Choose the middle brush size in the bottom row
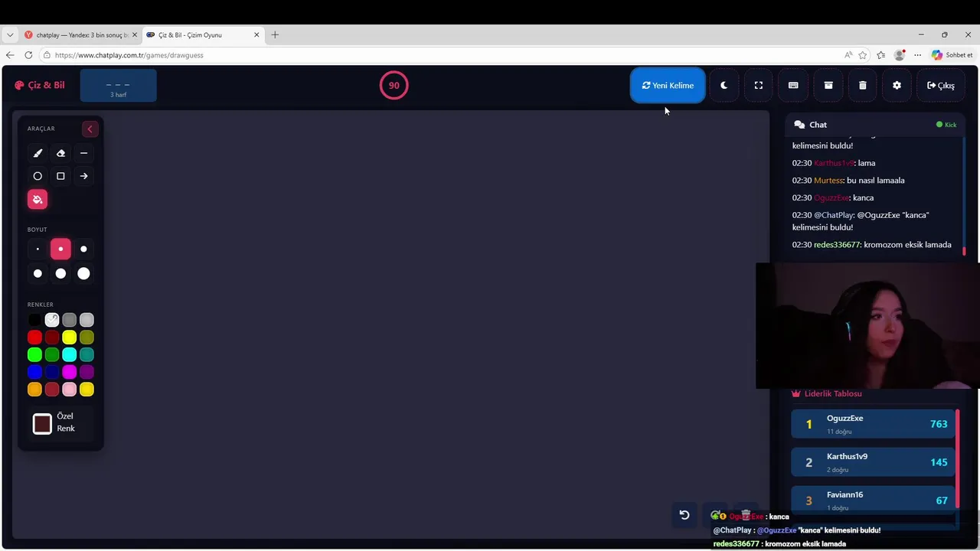Viewport: 980px width, 551px height. (x=60, y=273)
